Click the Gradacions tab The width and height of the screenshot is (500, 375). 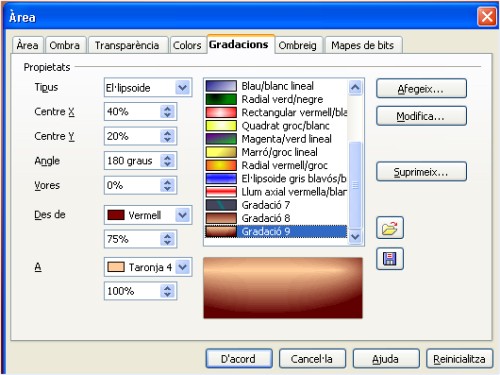point(239,44)
